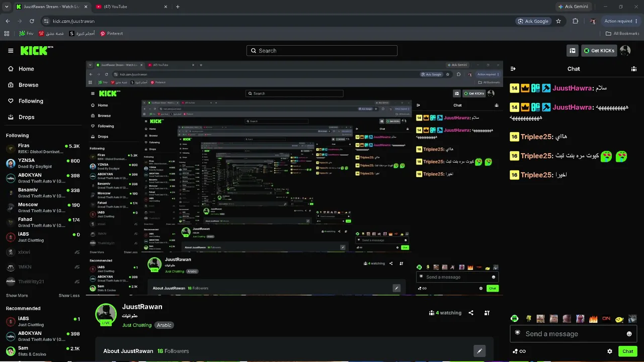The height and width of the screenshot is (362, 644).
Task: Select the JuustRawan Stream browser tab
Action: (52, 7)
